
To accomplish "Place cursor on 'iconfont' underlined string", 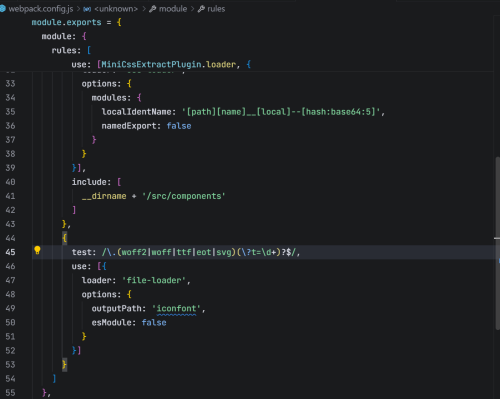I will (x=176, y=309).
